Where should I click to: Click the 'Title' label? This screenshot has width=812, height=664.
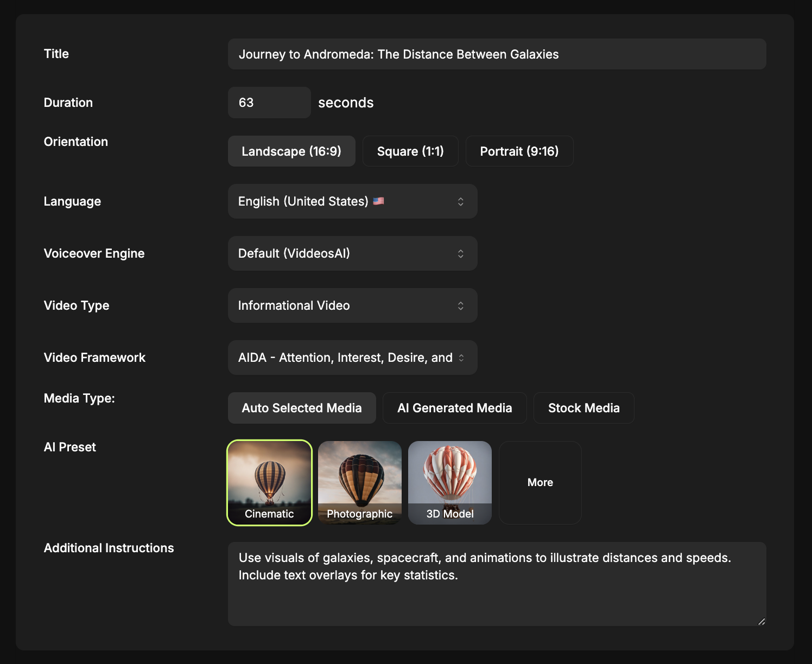tap(56, 54)
